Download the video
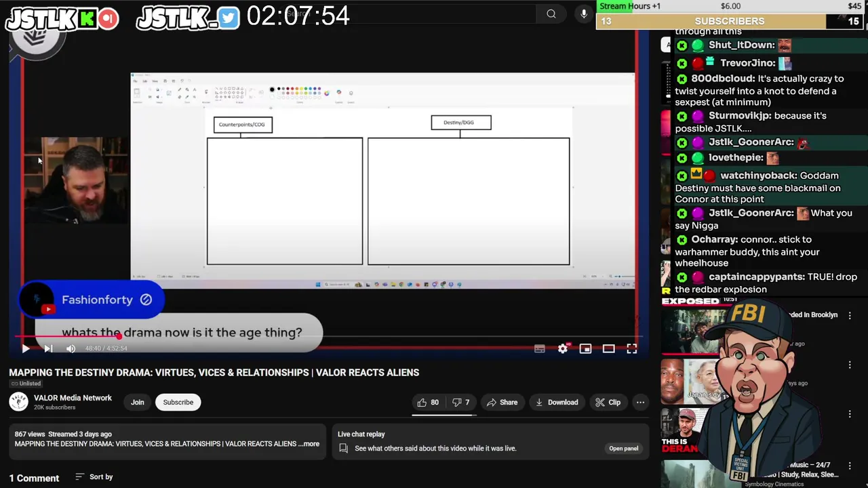 click(557, 403)
